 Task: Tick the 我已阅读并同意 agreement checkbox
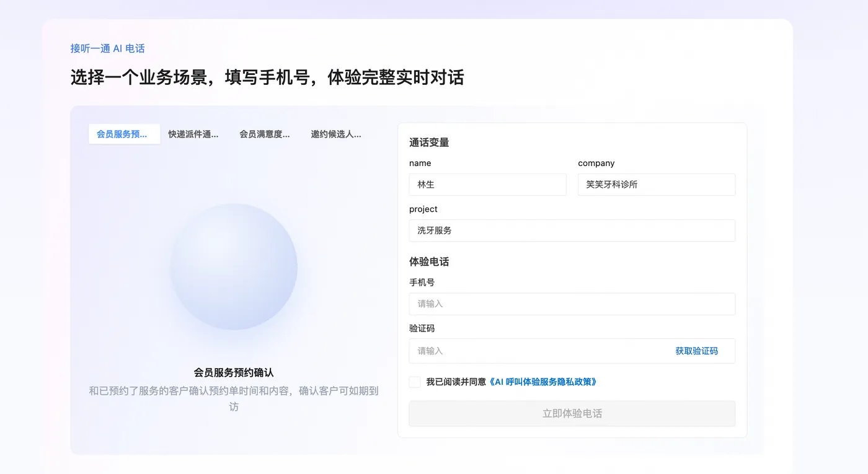(x=415, y=382)
